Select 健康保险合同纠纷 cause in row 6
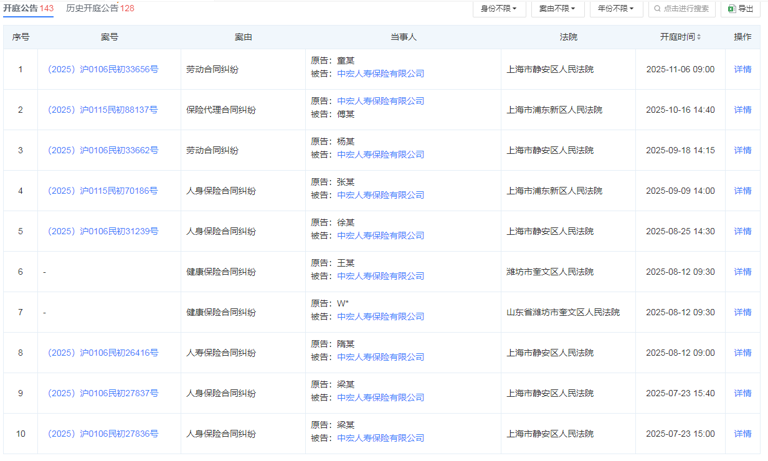768x461 pixels. (x=221, y=271)
